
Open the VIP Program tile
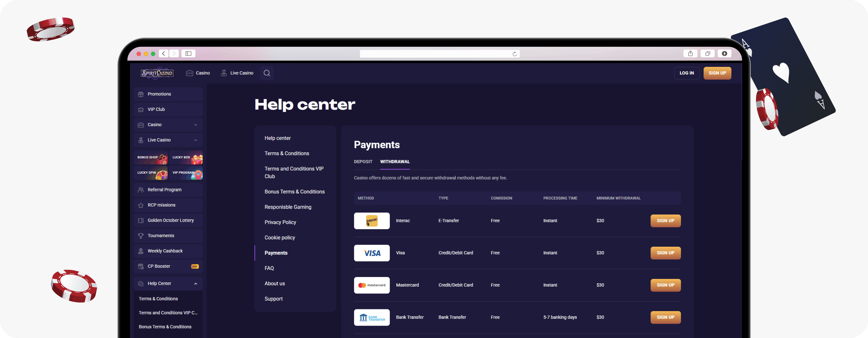coord(186,173)
